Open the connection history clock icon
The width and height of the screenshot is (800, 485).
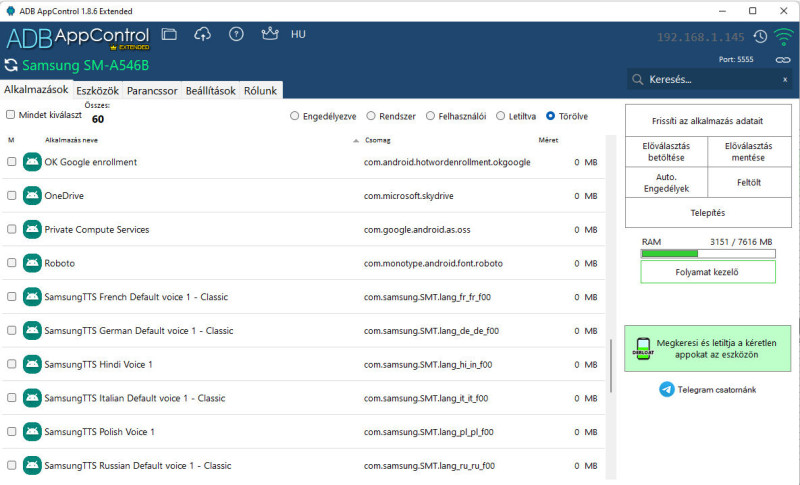(760, 37)
